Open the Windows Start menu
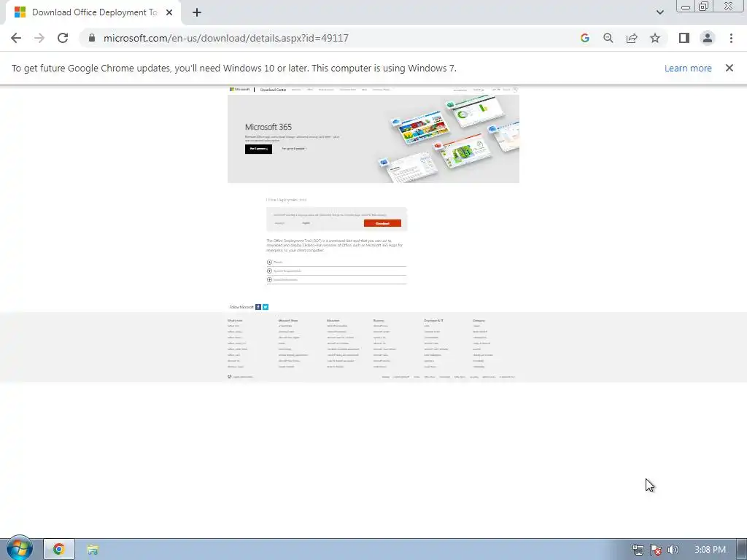The image size is (747, 560). tap(19, 548)
